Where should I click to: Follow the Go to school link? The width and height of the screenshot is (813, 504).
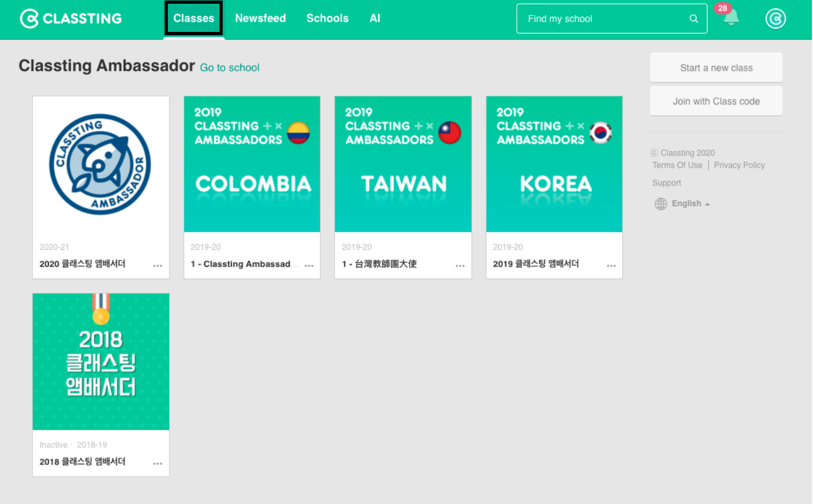pos(230,68)
